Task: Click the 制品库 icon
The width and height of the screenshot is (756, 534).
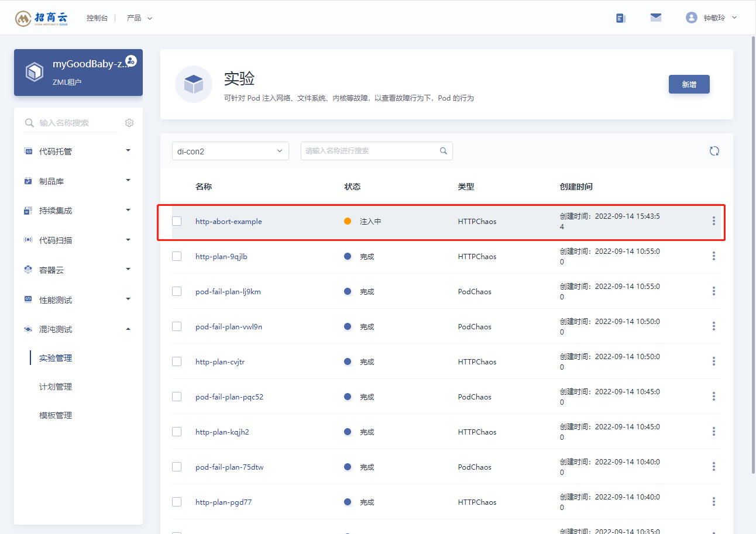Action: click(28, 181)
